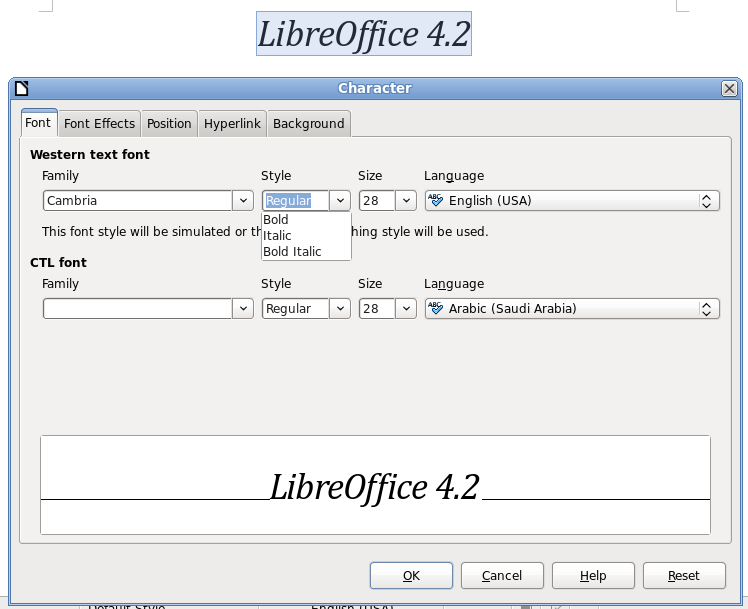Click the Reset button

[684, 576]
